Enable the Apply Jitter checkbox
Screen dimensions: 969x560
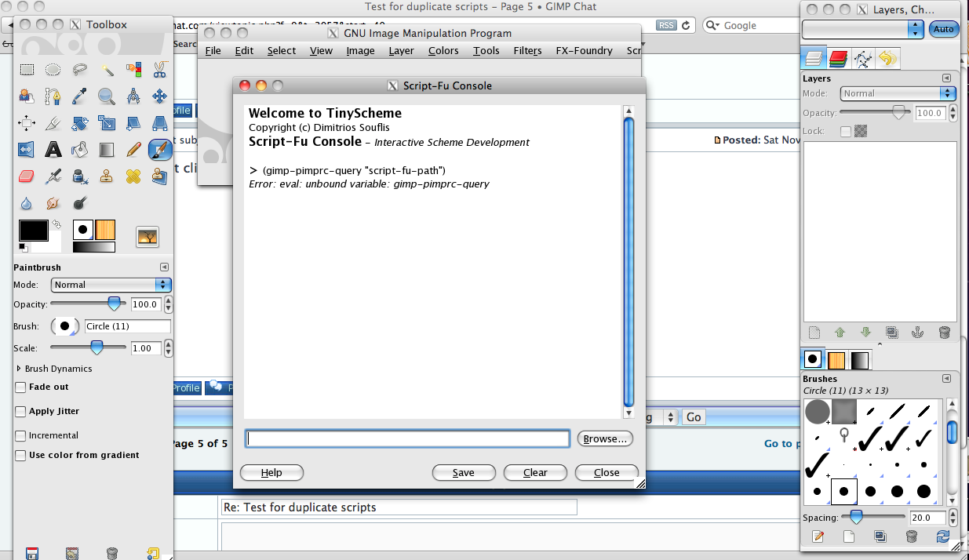[x=21, y=411]
